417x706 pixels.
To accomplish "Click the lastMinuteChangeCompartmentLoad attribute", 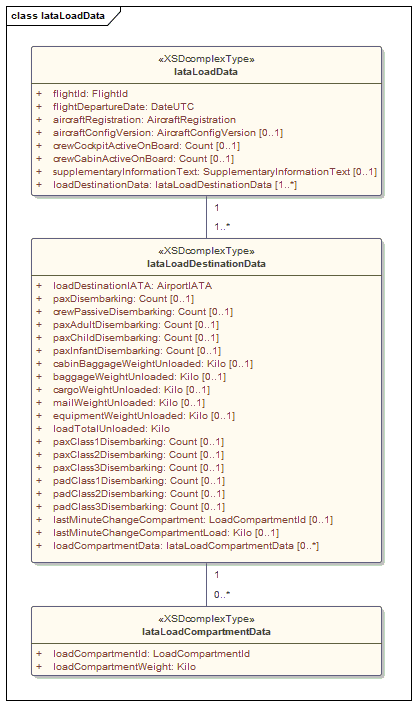I will [x=166, y=533].
